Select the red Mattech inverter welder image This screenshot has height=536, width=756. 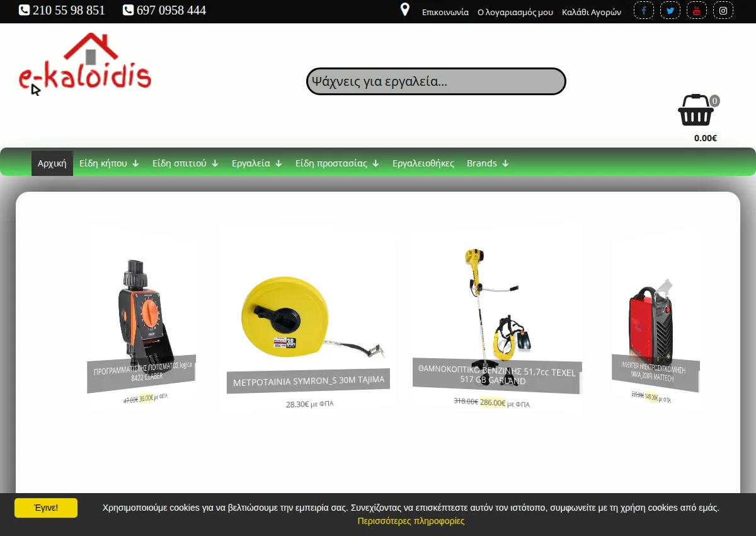[651, 321]
